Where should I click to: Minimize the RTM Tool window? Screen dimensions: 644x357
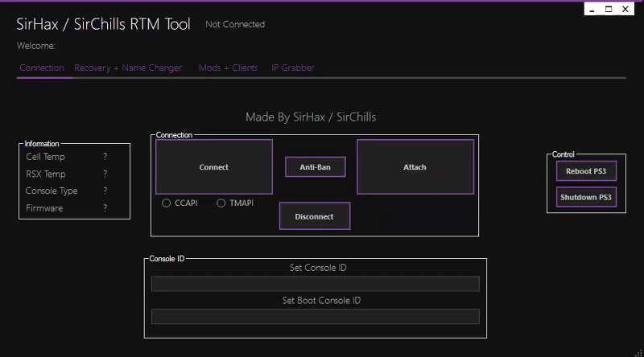coord(592,10)
